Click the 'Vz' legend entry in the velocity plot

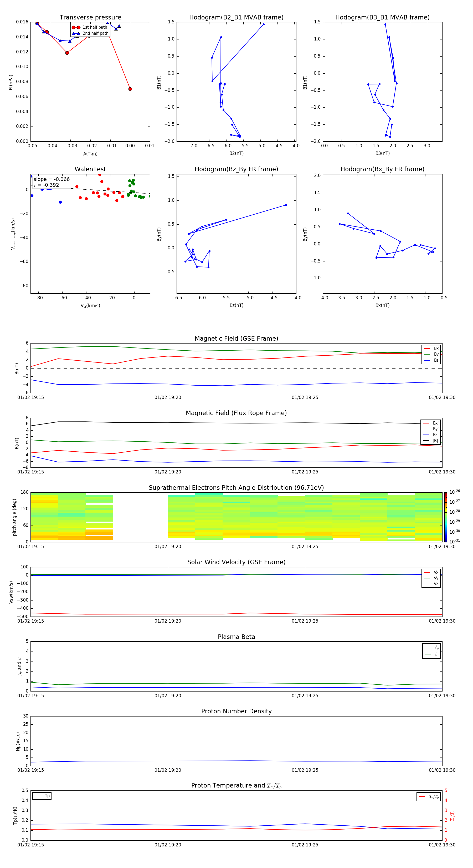431,584
